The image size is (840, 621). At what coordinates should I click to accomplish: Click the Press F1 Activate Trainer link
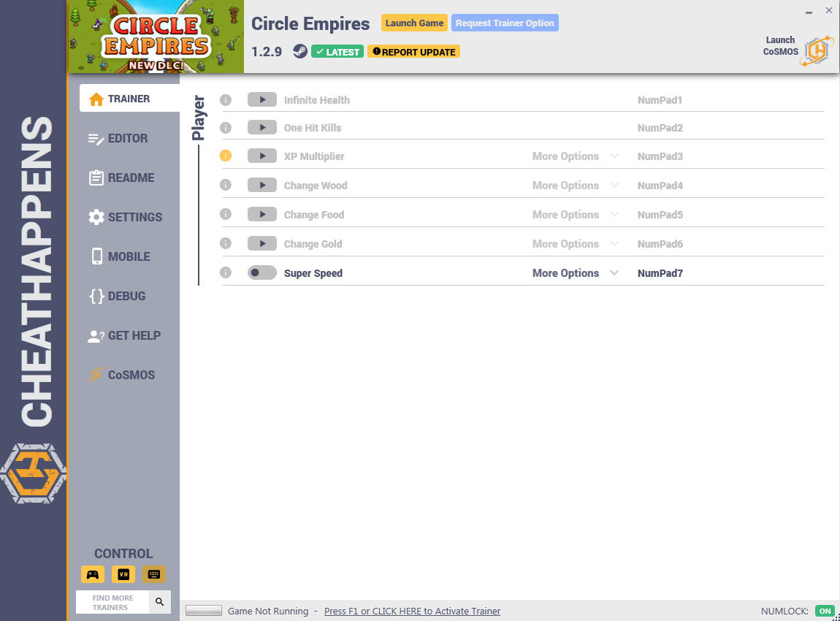click(x=412, y=611)
